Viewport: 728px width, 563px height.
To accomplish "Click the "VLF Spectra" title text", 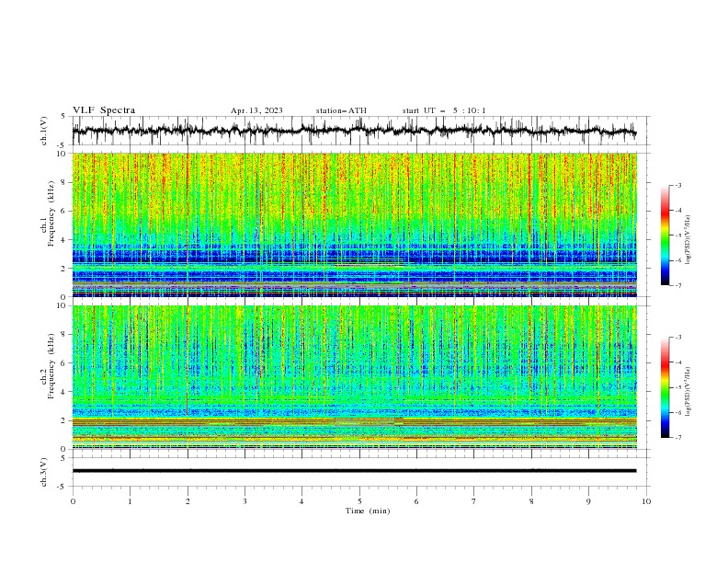I will (104, 110).
